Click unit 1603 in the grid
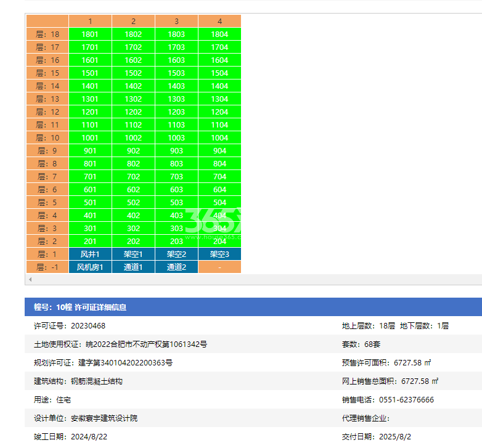The height and width of the screenshot is (448, 482). [176, 60]
